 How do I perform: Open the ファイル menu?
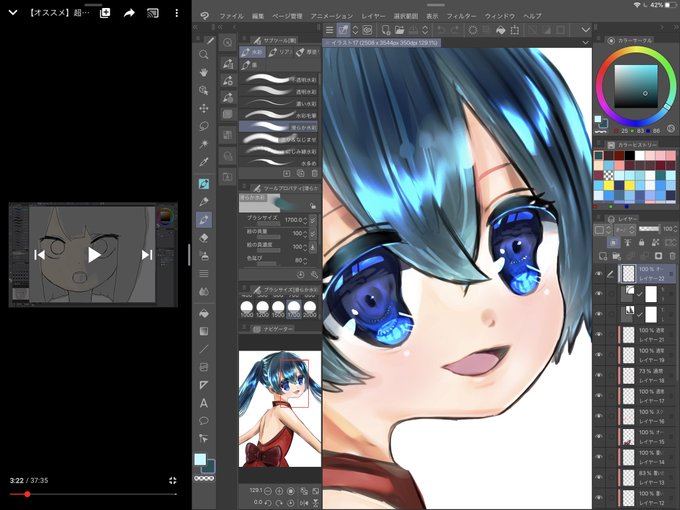click(231, 16)
